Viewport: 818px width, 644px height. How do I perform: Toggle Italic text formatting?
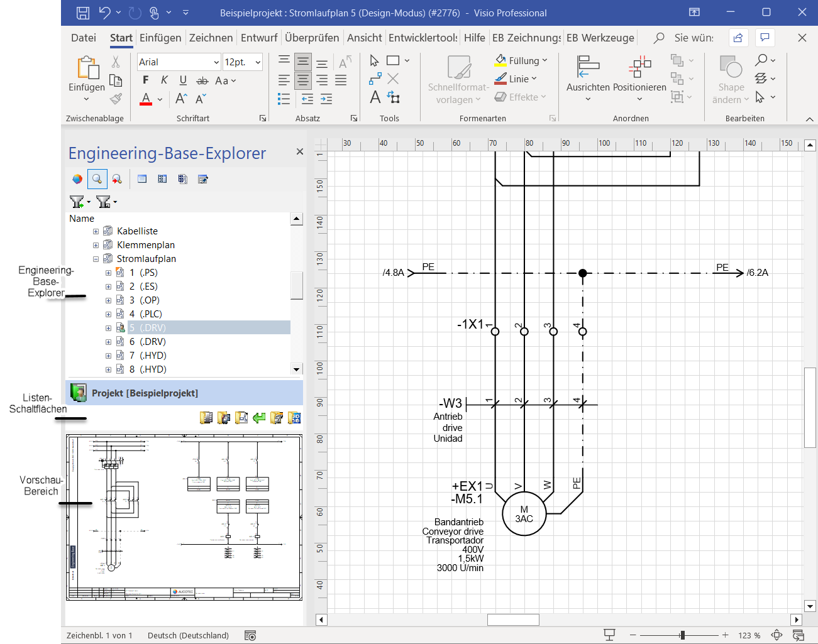pyautogui.click(x=164, y=80)
